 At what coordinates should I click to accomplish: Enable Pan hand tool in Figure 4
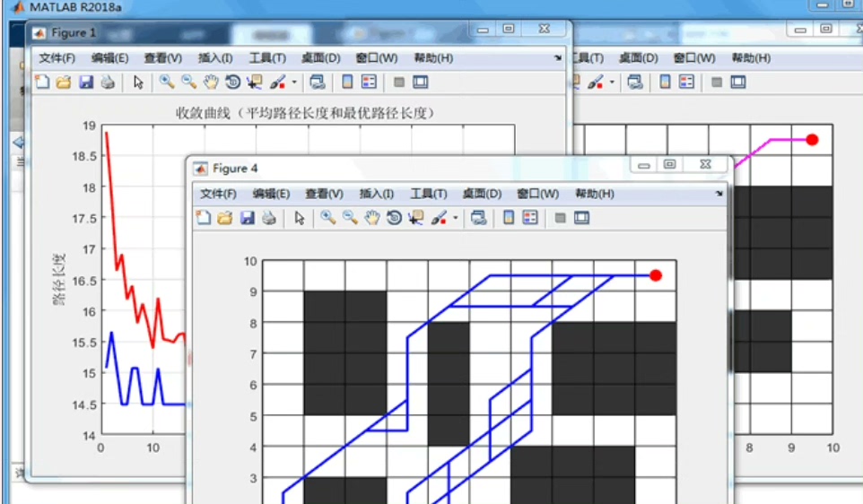pyautogui.click(x=372, y=217)
